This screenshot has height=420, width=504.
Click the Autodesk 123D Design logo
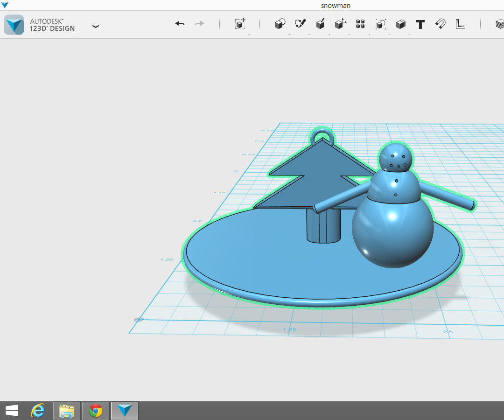[14, 25]
